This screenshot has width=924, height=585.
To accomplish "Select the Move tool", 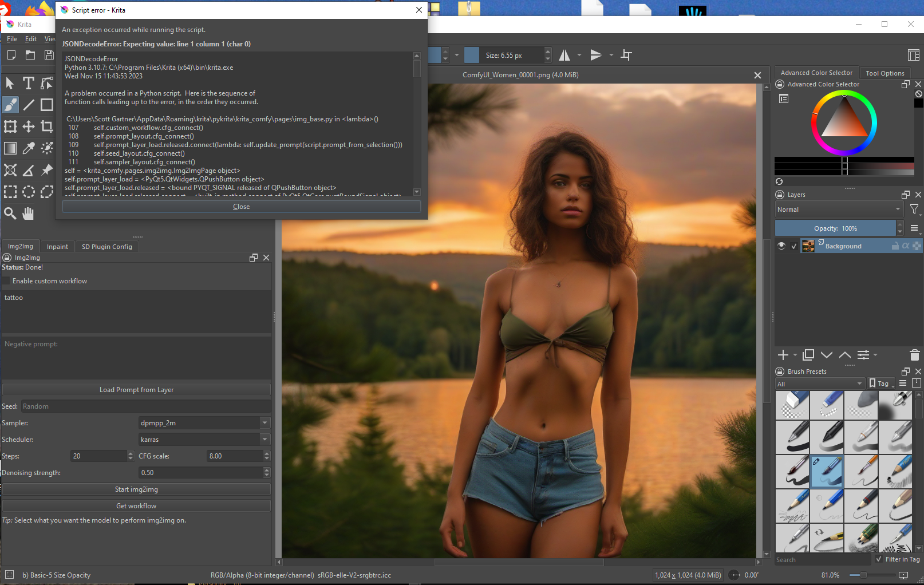I will (29, 127).
